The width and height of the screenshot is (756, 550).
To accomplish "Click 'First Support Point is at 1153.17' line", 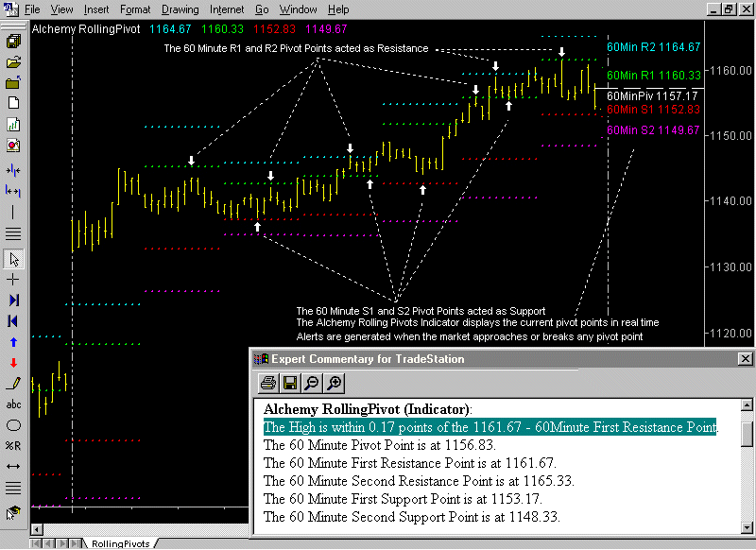I will (x=403, y=498).
